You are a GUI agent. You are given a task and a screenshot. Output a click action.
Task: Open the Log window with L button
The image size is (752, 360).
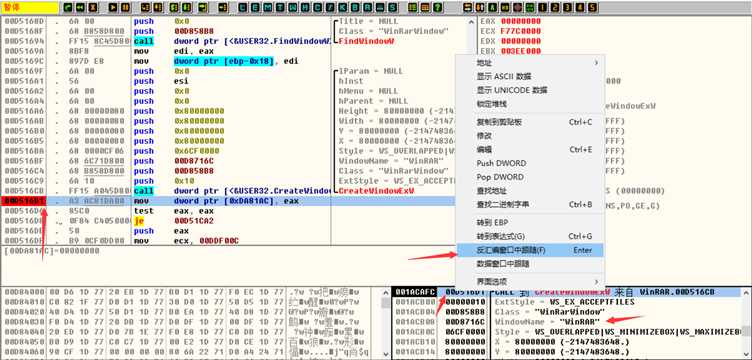coord(243,7)
